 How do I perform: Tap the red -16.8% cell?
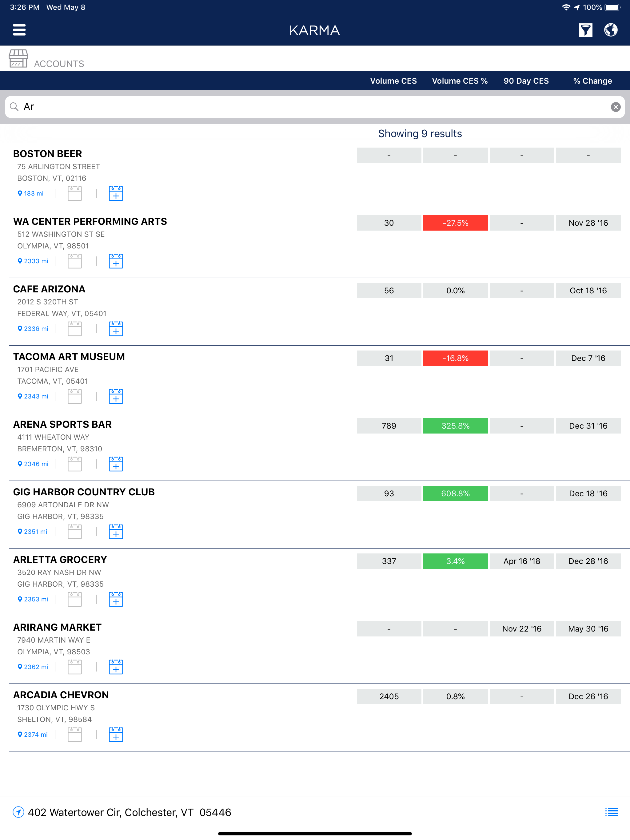(455, 358)
